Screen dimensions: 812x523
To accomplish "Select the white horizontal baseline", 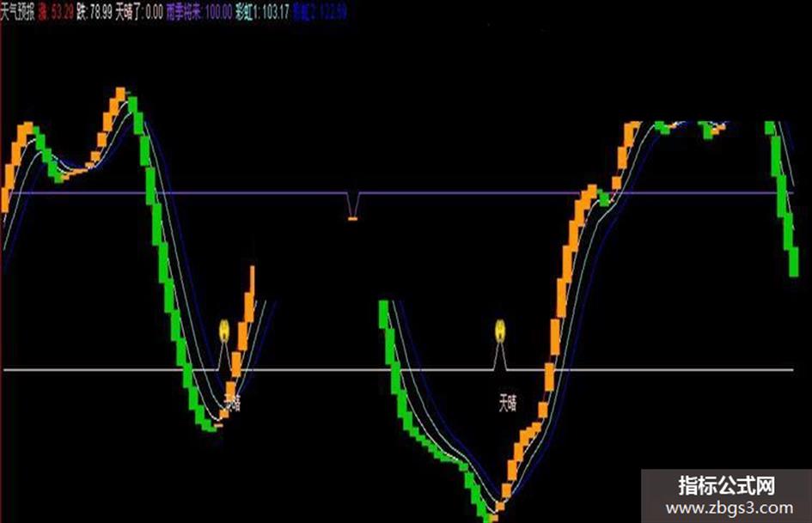I will coord(399,370).
